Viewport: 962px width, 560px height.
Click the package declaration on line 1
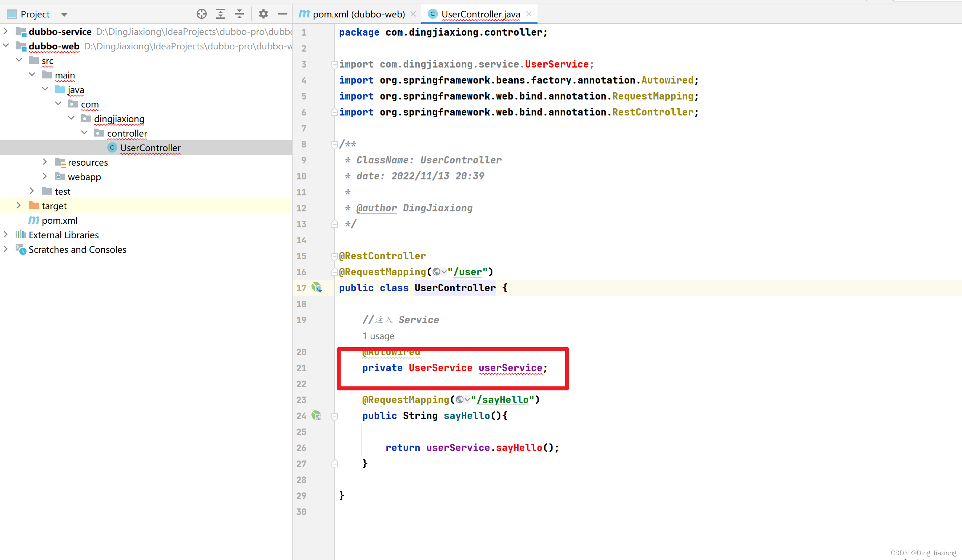tap(443, 32)
